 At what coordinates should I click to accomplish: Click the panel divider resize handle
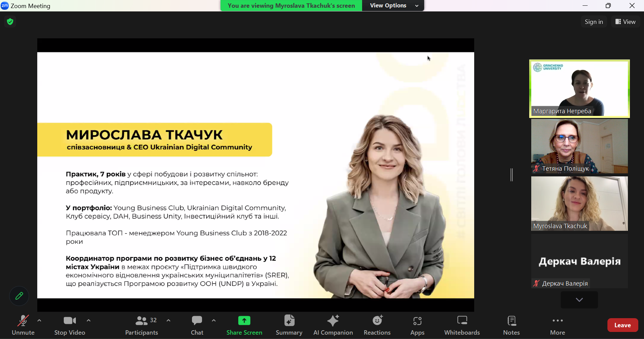(511, 175)
